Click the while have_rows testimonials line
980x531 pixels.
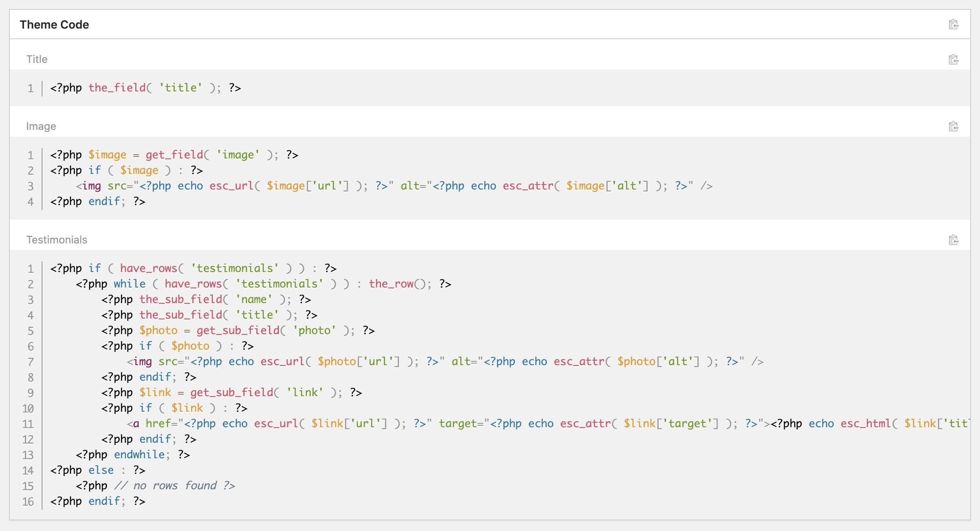coord(263,284)
